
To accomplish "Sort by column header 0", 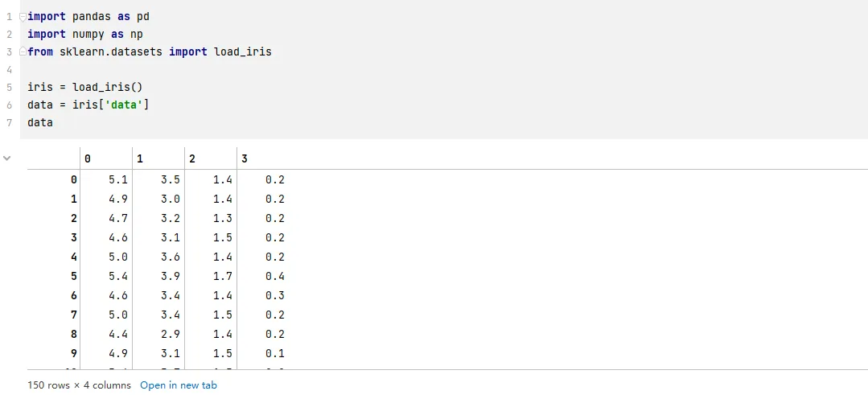I will point(106,158).
